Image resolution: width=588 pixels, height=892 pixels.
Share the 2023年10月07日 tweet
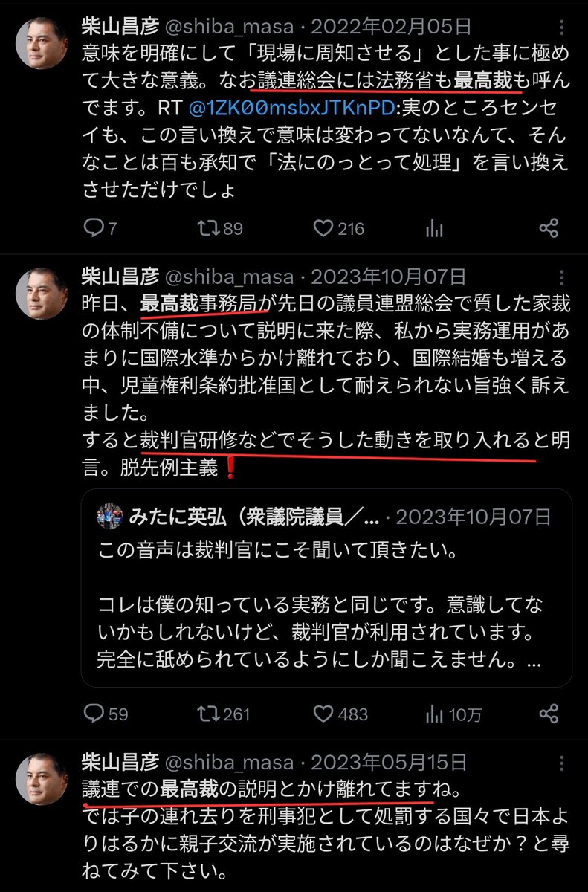(548, 714)
